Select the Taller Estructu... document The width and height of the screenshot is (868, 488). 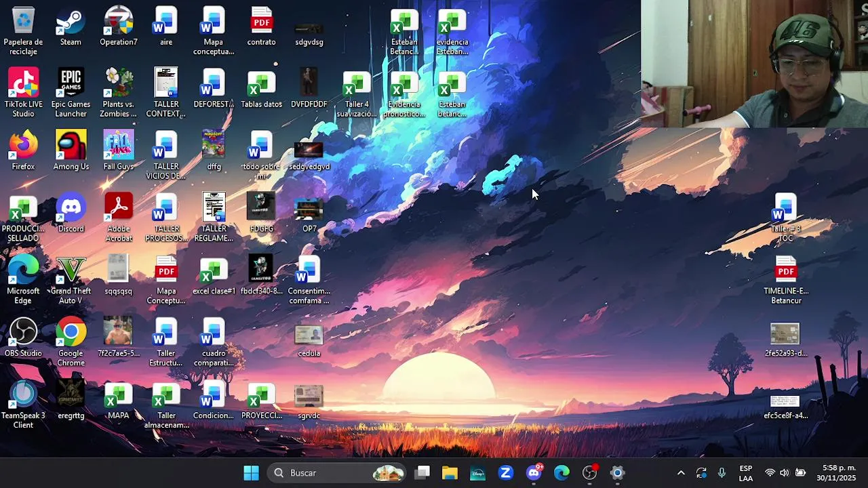(x=166, y=342)
